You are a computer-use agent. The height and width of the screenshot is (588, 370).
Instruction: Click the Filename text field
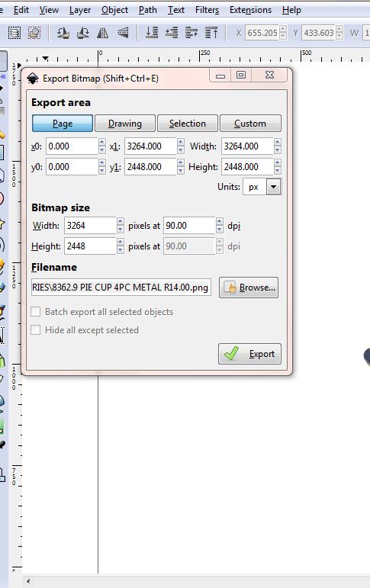[121, 288]
